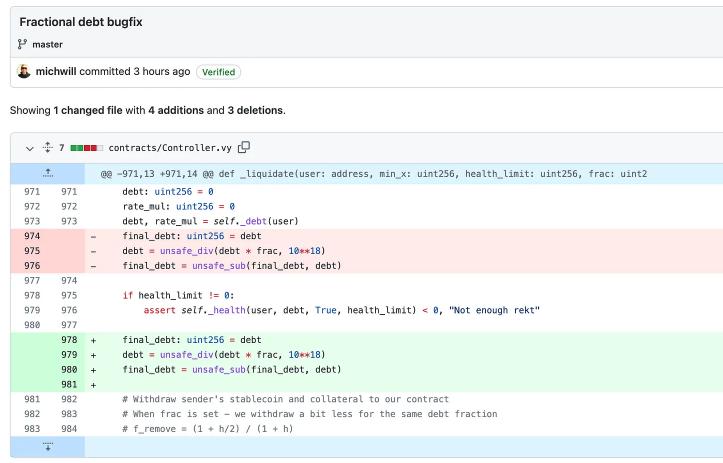The width and height of the screenshot is (723, 463).
Task: Select deleted line number 974
Action: point(32,236)
